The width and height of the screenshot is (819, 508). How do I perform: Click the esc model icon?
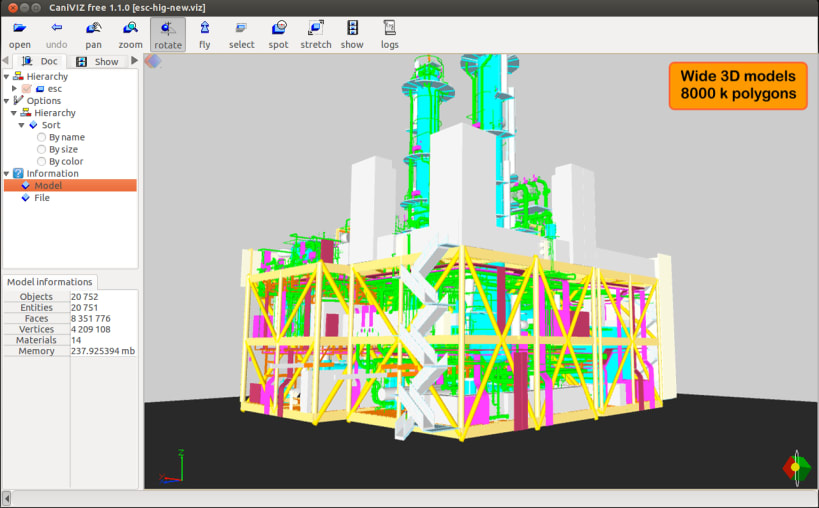click(40, 89)
